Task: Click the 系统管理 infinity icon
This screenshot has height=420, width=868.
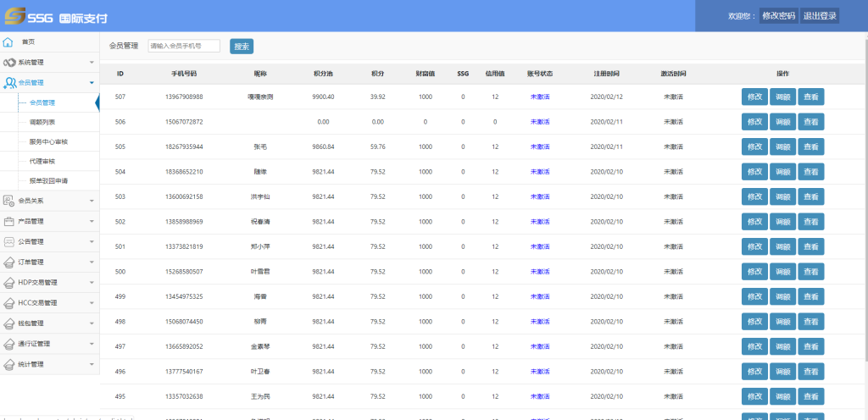Action: click(x=9, y=63)
